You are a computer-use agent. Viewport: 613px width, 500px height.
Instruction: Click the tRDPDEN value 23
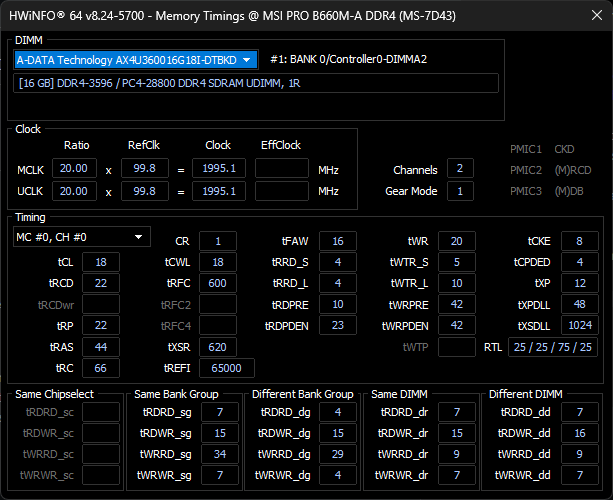(x=338, y=325)
